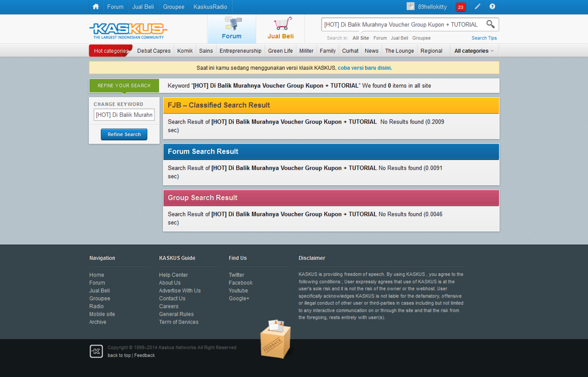
Task: Open the Entrepreneurship category
Action: (240, 51)
